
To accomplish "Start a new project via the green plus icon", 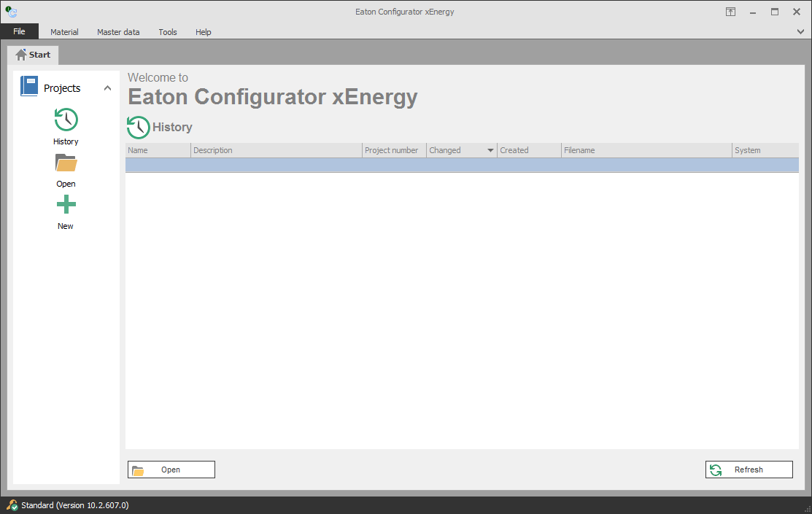I will pos(66,205).
